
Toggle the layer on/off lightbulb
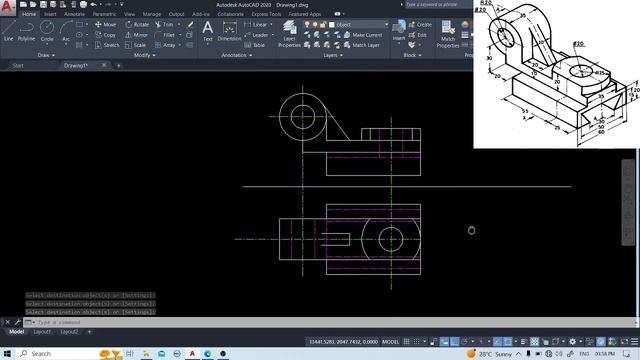tap(307, 25)
